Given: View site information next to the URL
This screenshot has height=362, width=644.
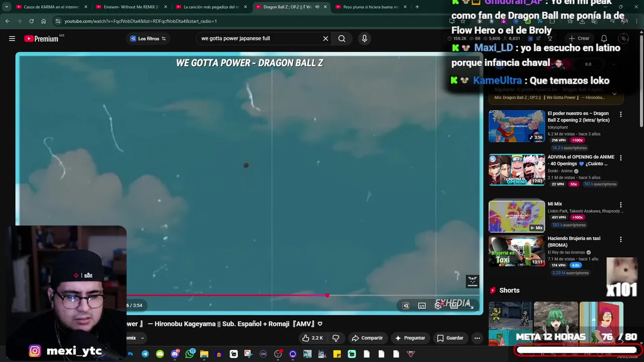Looking at the screenshot, I should coord(58,21).
